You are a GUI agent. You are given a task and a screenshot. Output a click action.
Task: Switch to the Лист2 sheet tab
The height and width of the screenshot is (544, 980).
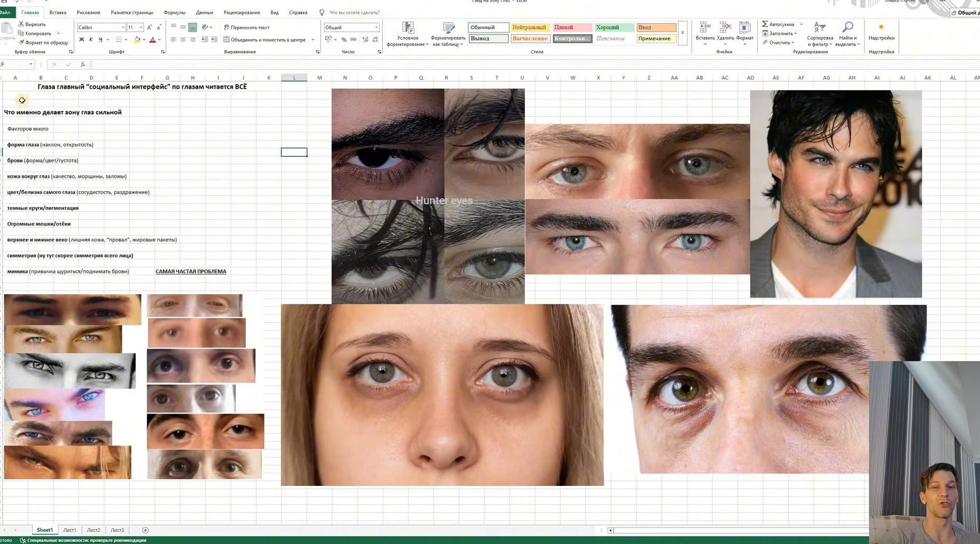(93, 530)
